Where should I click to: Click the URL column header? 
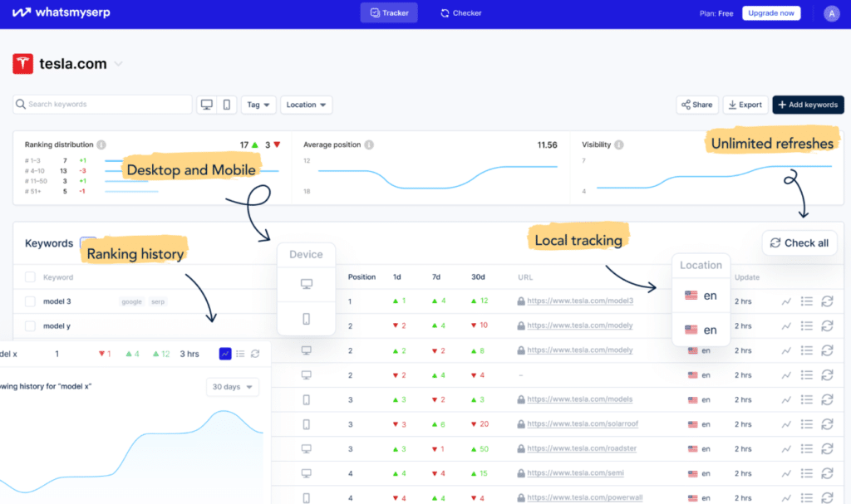pyautogui.click(x=525, y=277)
